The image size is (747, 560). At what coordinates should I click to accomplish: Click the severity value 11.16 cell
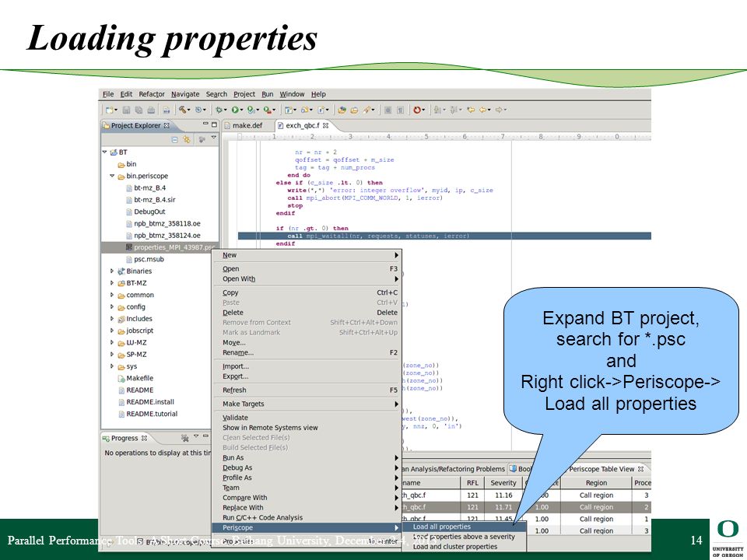tap(503, 495)
